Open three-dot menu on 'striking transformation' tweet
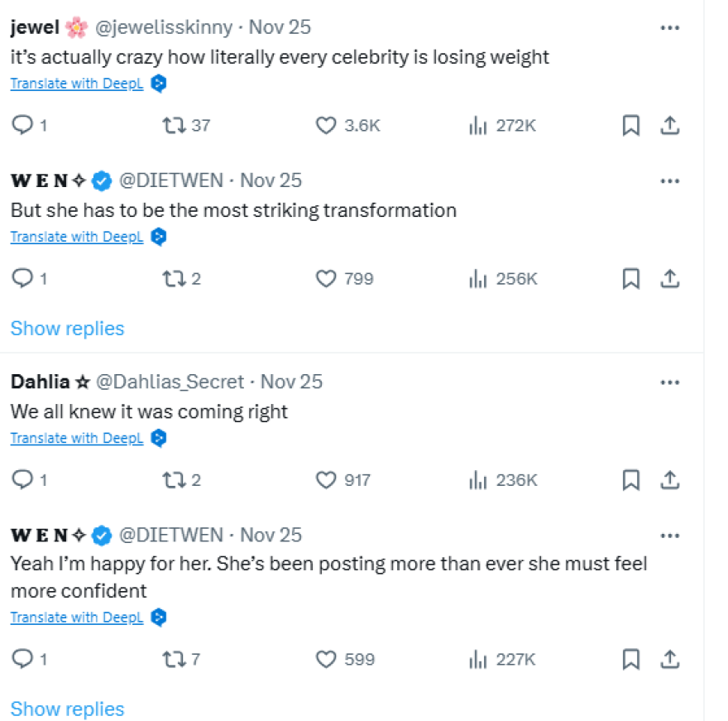The image size is (728, 721). [669, 180]
